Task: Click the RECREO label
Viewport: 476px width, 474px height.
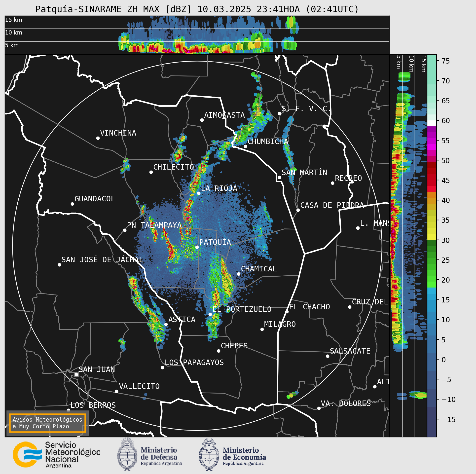Action: [x=348, y=178]
